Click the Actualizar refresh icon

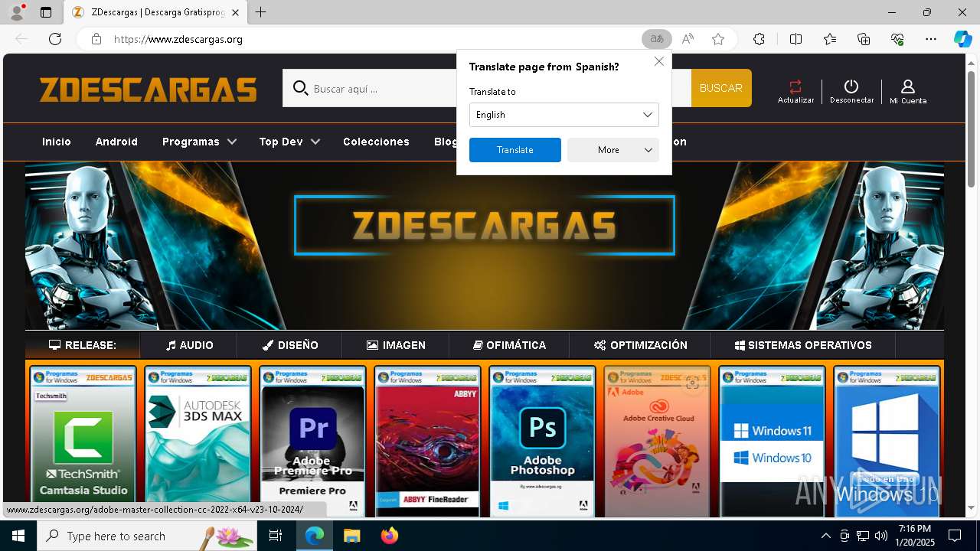795,86
